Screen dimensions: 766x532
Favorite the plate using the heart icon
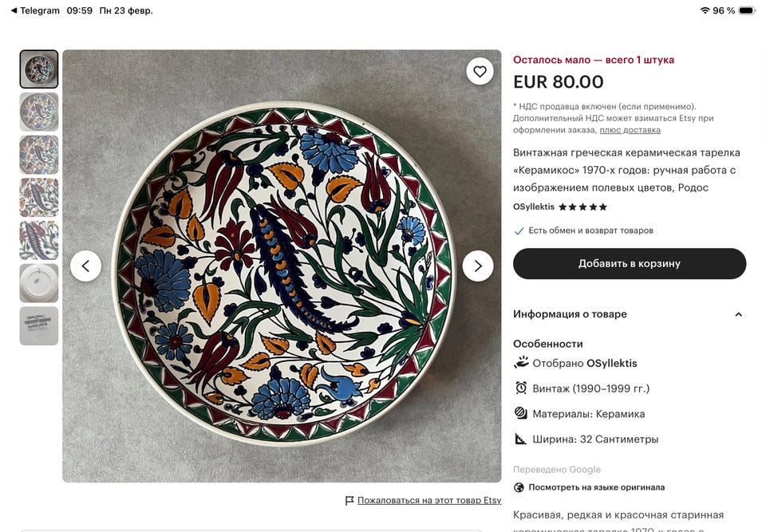(480, 71)
